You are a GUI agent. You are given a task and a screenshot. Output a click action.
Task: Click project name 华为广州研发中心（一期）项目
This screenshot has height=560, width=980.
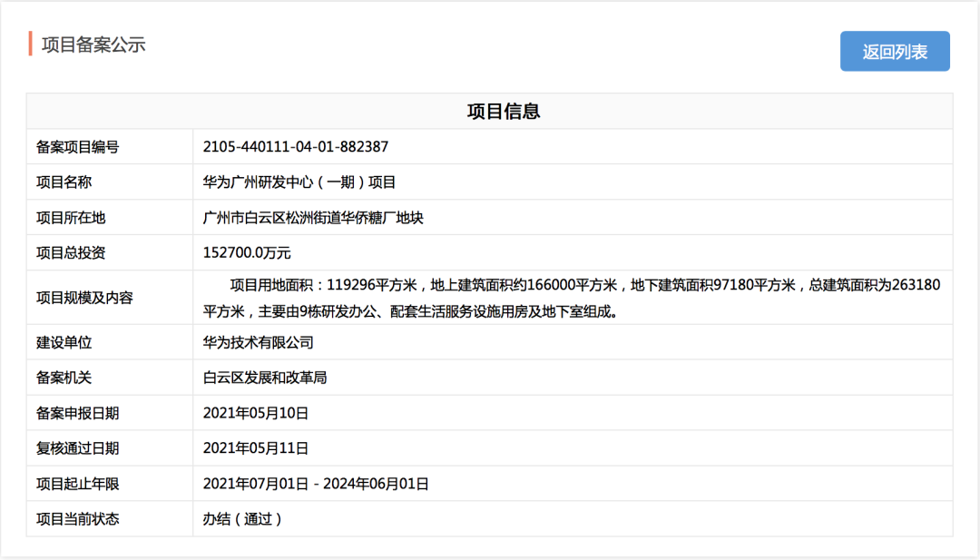(299, 182)
